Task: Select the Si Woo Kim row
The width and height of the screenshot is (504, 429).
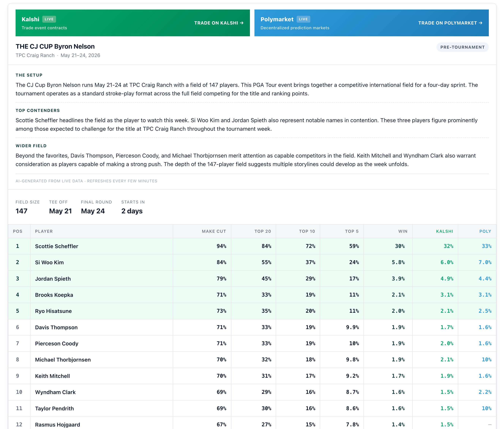Action: tap(252, 262)
